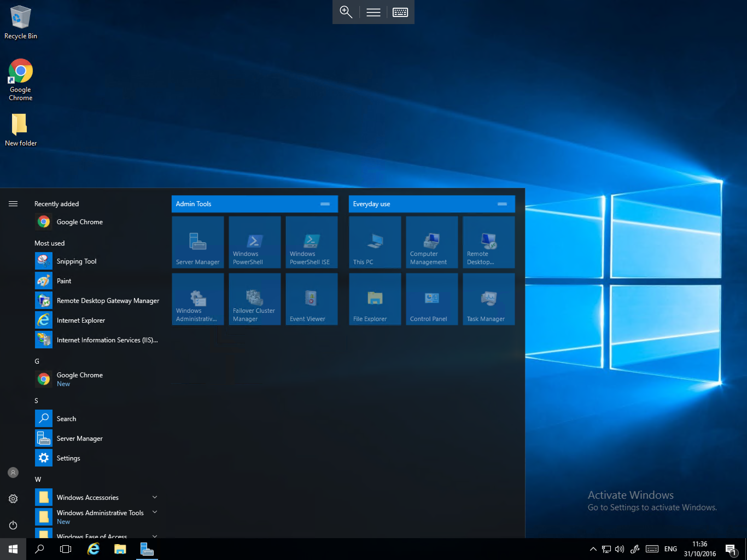Open the This PC tile

375,242
